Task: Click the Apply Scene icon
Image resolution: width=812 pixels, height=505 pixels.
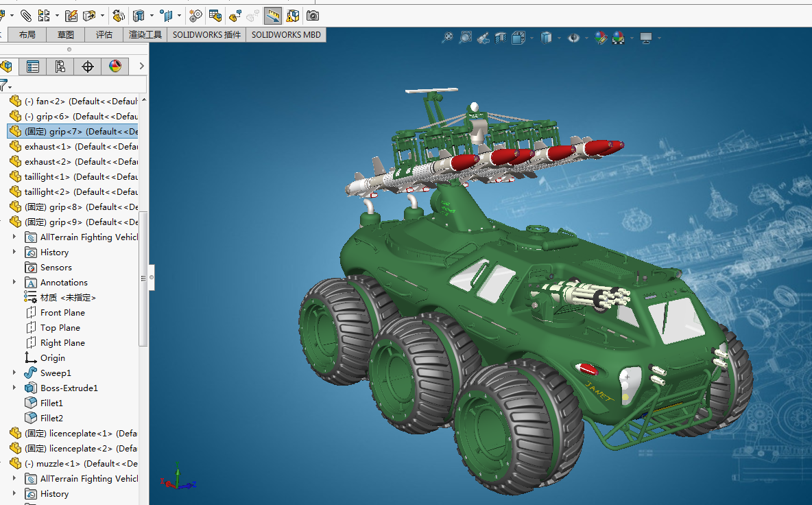Action: (619, 38)
